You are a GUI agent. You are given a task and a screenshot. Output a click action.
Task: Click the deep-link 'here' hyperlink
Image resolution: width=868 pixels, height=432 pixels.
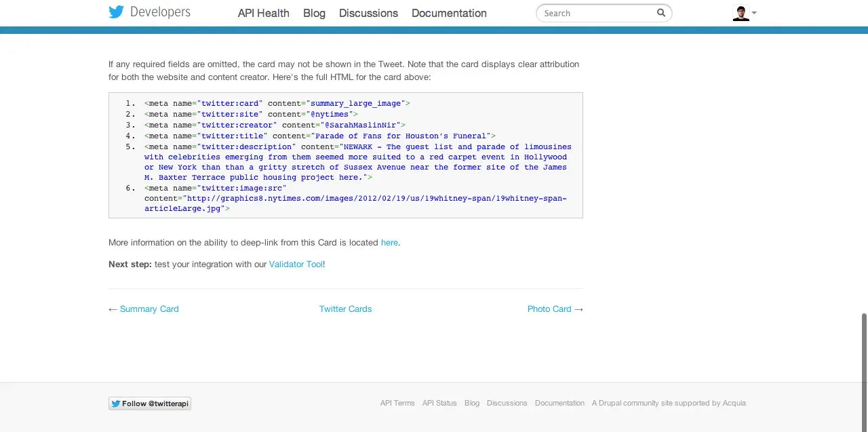[389, 242]
